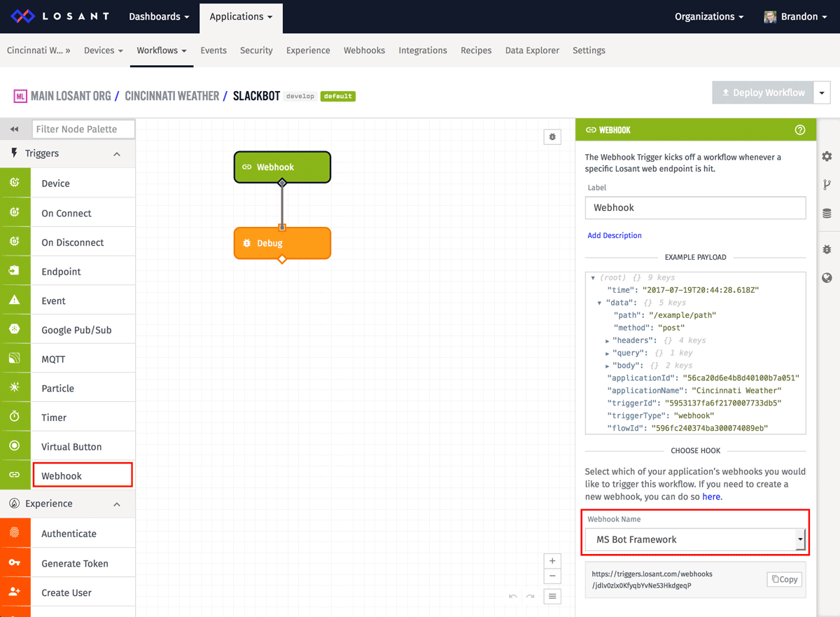Screen dimensions: 840x617
Task: Zoom in on the workflow canvas
Action: tap(552, 561)
